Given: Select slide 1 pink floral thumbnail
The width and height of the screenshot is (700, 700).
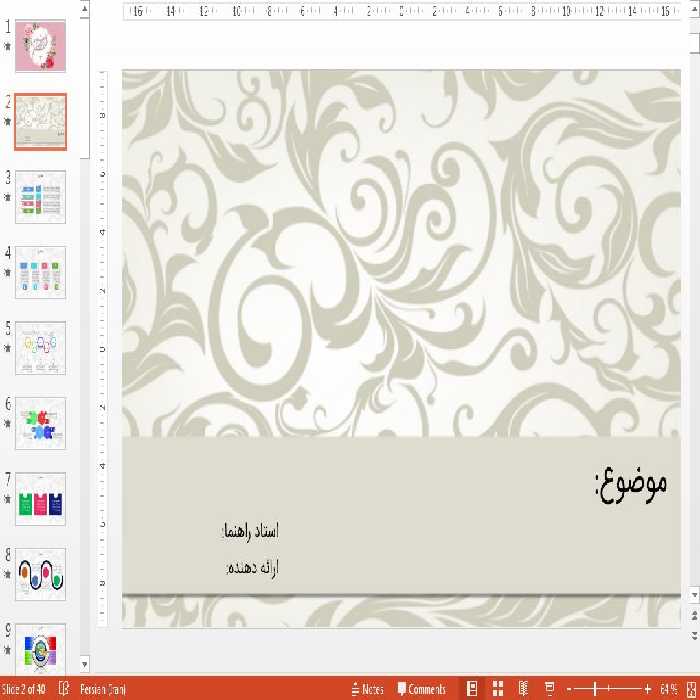Looking at the screenshot, I should point(41,46).
